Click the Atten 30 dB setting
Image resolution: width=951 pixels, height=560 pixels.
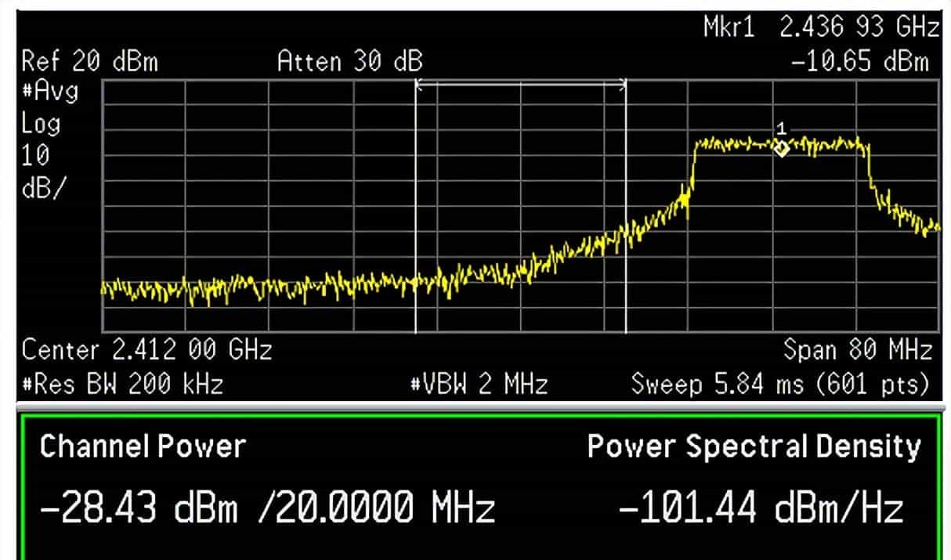tap(349, 62)
